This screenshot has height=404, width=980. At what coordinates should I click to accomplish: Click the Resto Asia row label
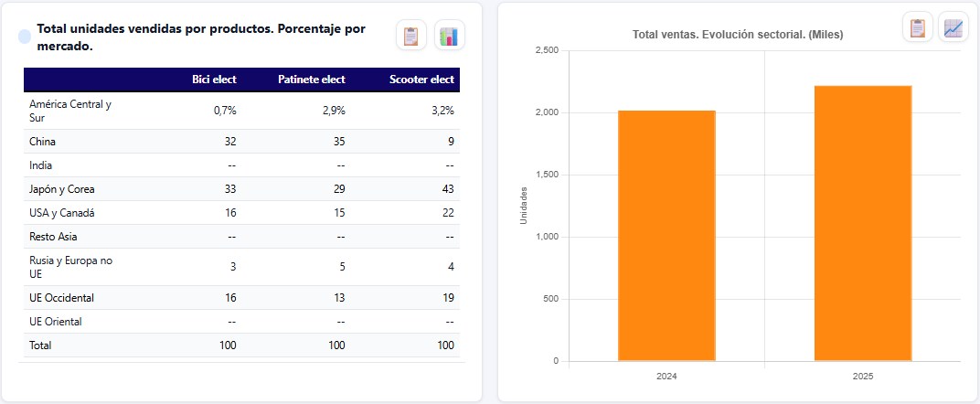53,237
